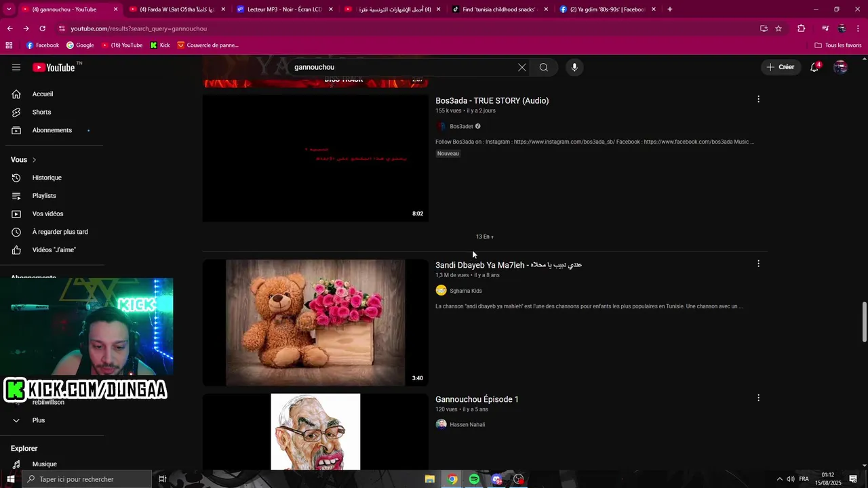
Task: Switch to Farda W L9at O5tha tab
Action: (x=176, y=9)
